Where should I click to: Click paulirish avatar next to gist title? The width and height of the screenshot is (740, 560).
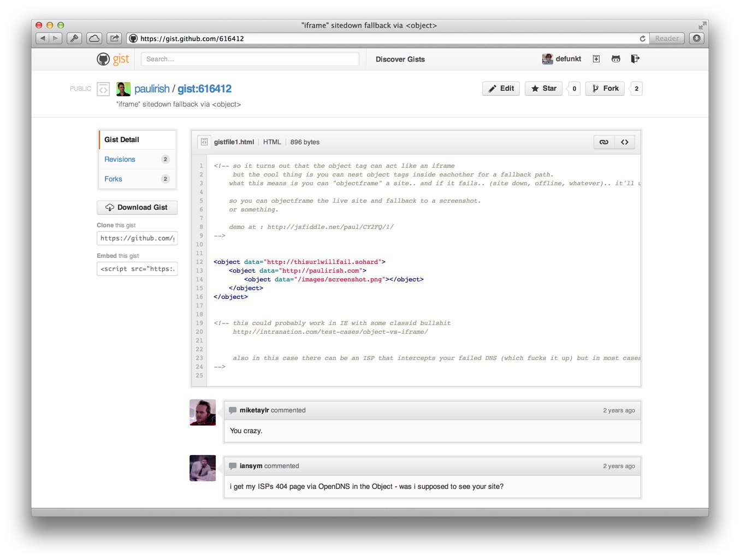[123, 89]
